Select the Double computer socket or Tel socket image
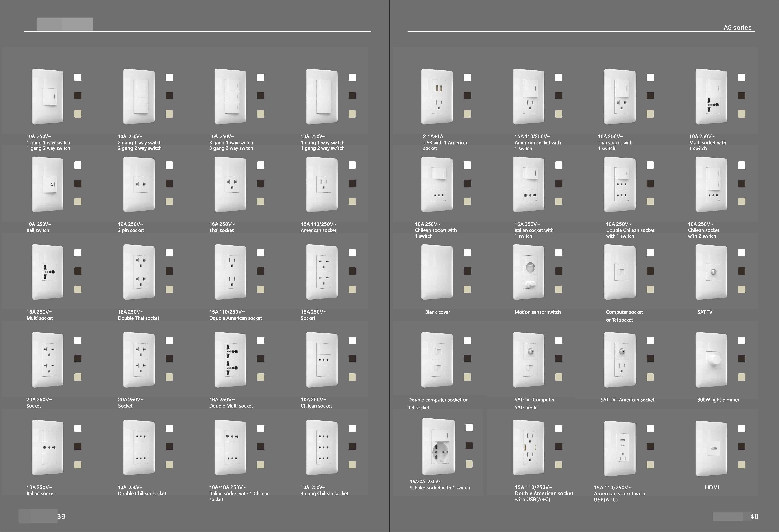Viewport: 779px width, 532px height. 437,360
